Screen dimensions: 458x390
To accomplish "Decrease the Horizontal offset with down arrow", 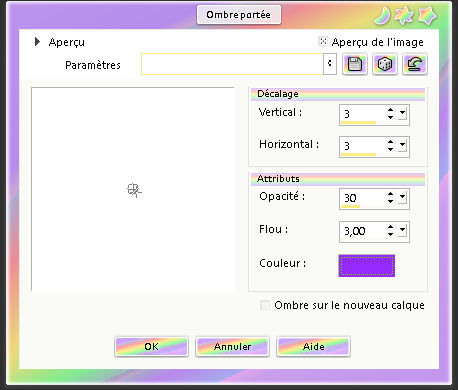I will point(390,149).
